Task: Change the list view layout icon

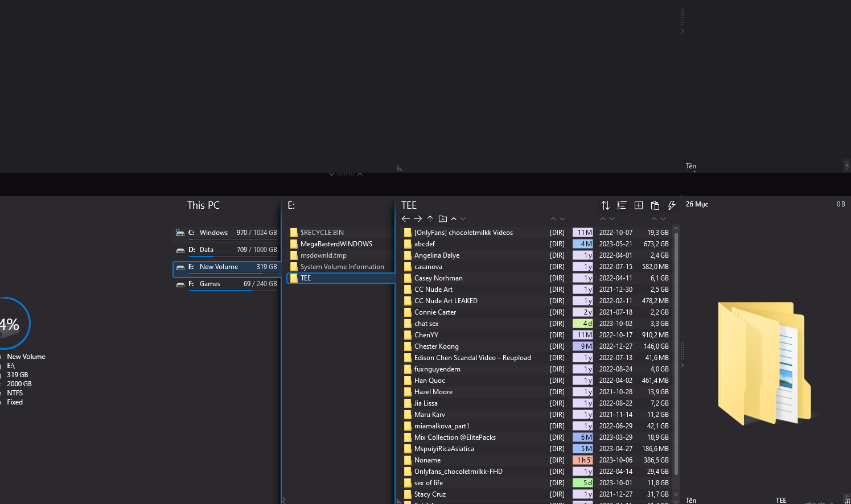Action: pyautogui.click(x=622, y=205)
